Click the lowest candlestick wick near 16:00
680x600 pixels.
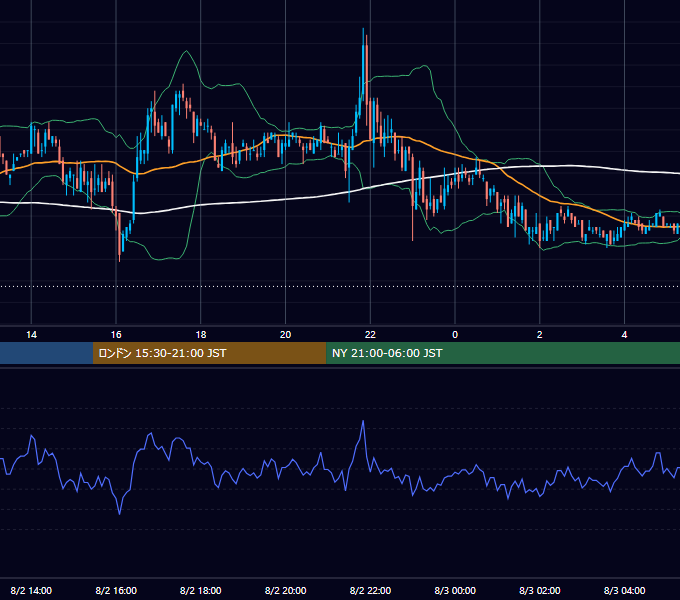tap(119, 238)
